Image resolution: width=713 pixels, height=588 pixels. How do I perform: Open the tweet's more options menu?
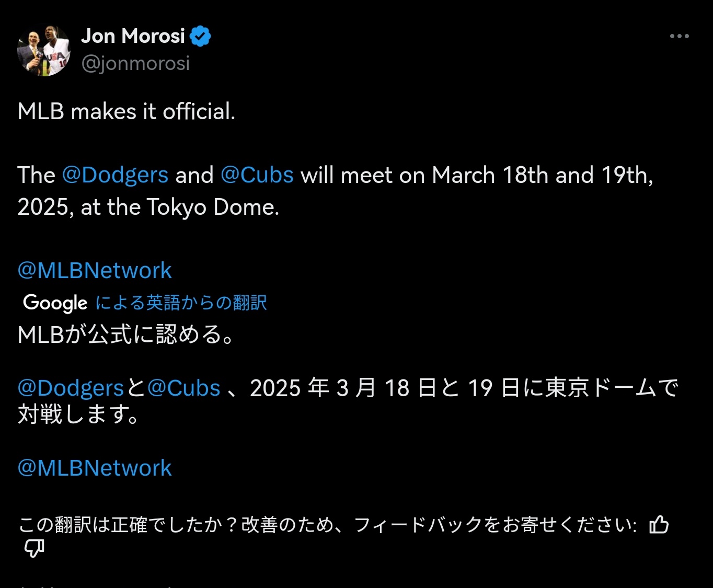click(x=679, y=36)
